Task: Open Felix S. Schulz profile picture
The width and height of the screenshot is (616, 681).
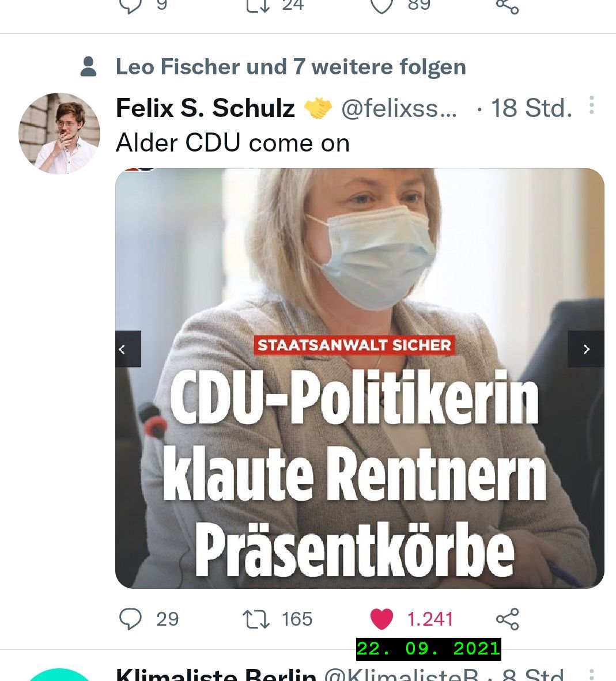Action: tap(59, 133)
